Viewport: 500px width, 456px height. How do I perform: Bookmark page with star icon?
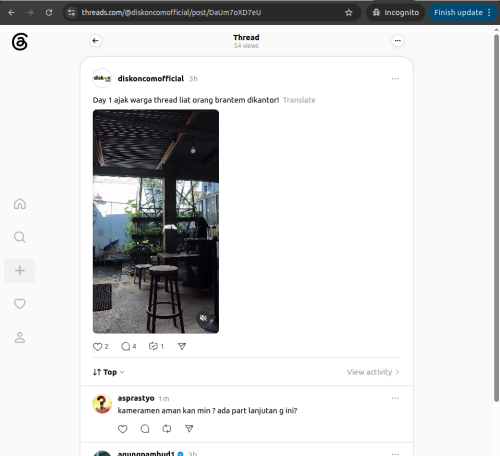coord(349,13)
